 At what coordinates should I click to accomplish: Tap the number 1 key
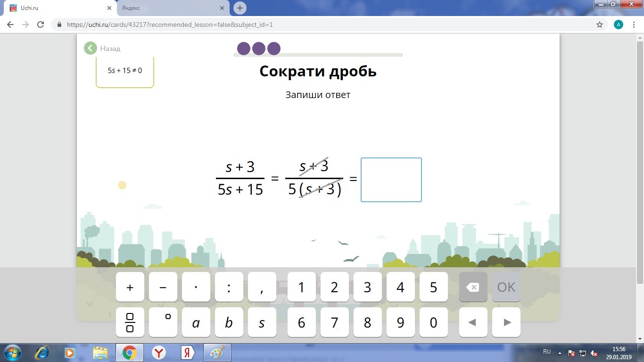(x=302, y=287)
